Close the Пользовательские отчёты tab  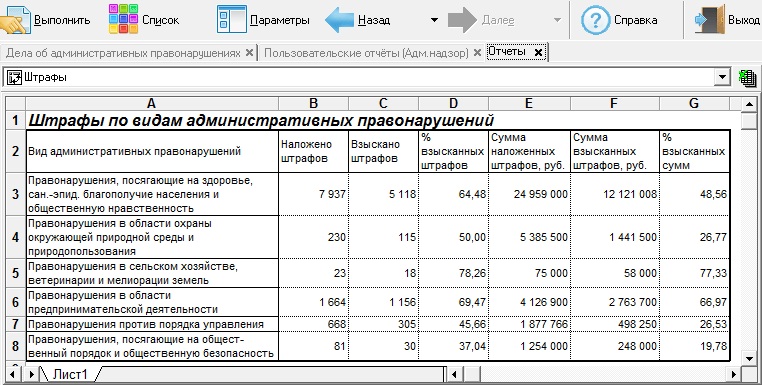477,52
